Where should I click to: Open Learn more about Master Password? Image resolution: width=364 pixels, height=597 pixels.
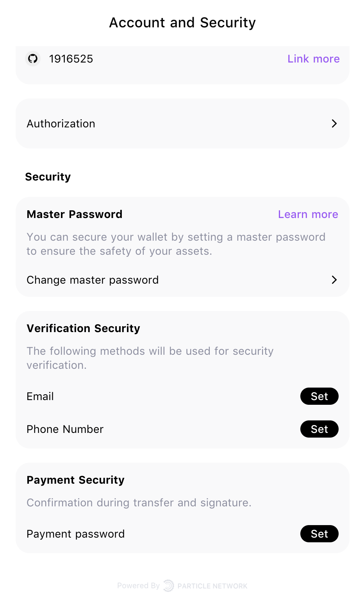coord(308,214)
